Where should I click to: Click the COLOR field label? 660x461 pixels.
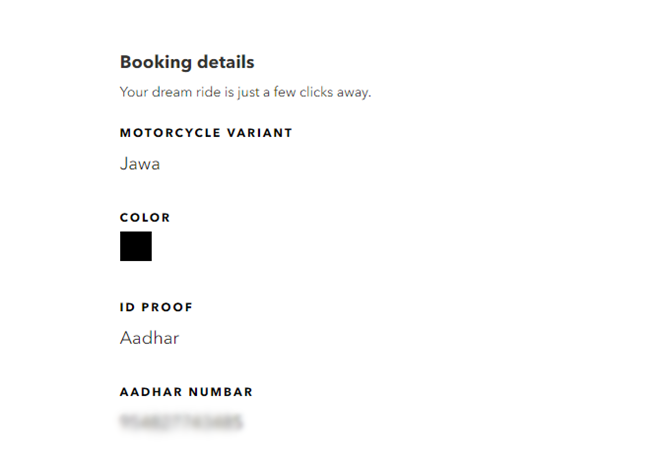pos(145,217)
